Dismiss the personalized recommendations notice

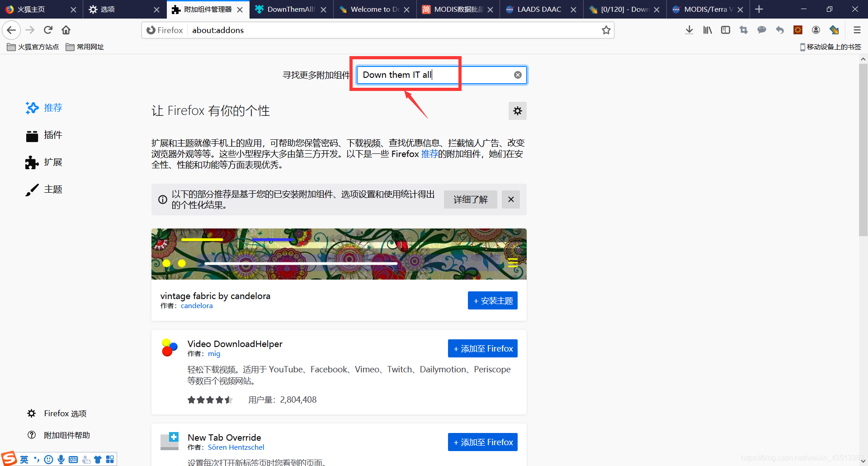click(x=511, y=200)
